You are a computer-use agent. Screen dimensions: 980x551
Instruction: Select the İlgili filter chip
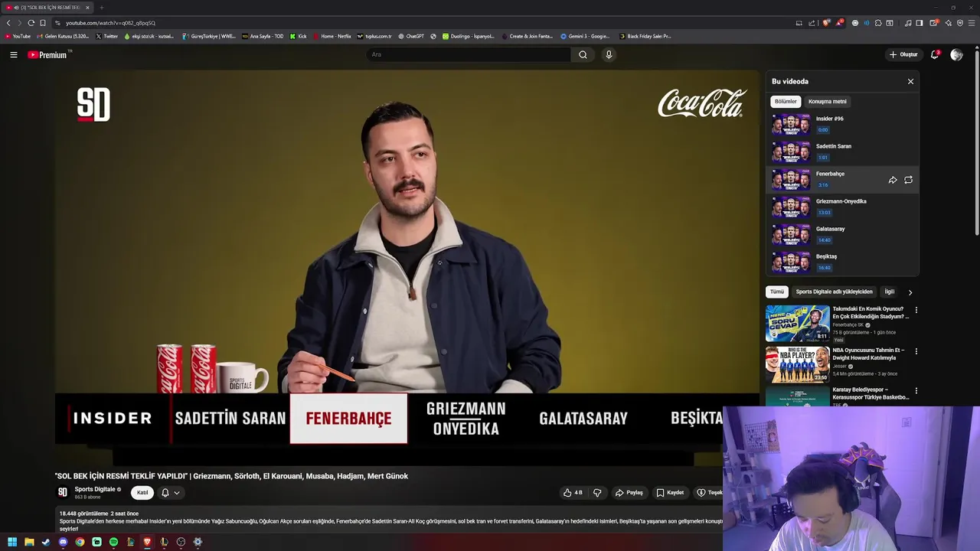click(x=890, y=292)
